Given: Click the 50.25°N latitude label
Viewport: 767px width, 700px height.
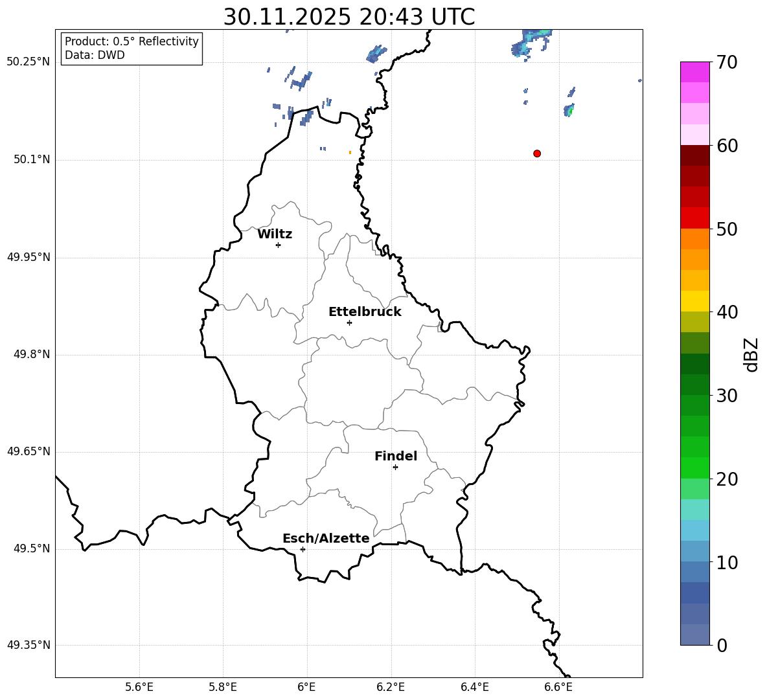Looking at the screenshot, I should tap(29, 62).
